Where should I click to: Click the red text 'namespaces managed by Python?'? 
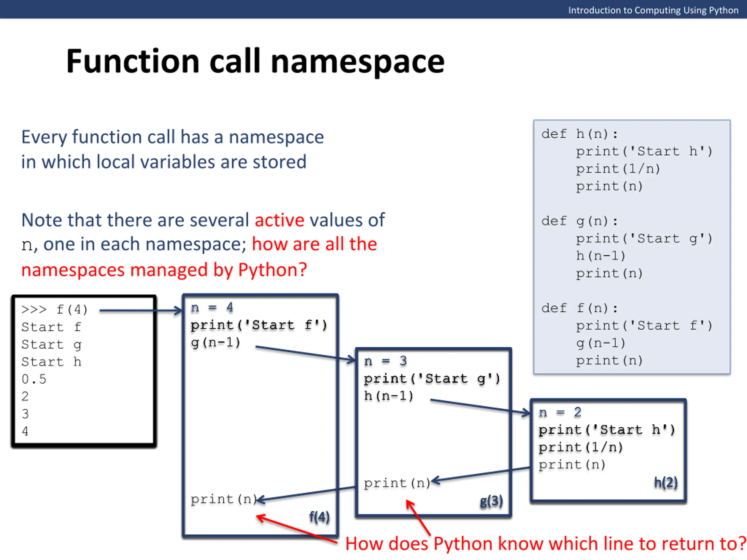click(x=164, y=270)
